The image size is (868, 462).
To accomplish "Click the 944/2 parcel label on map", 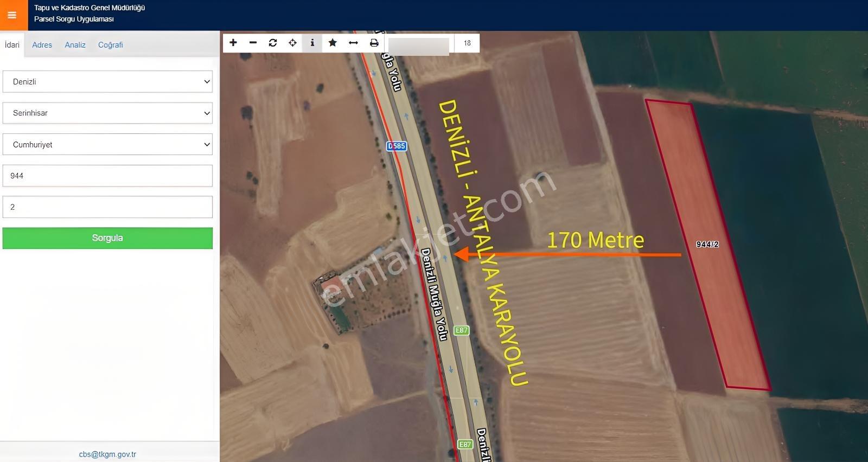I will pos(707,245).
